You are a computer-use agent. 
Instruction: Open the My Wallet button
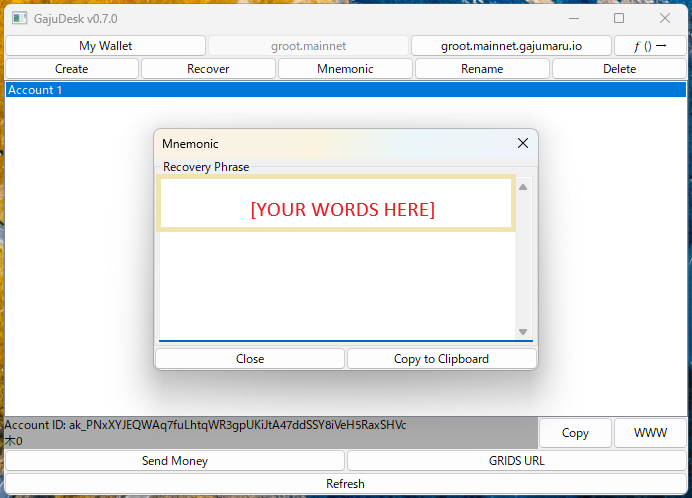105,46
